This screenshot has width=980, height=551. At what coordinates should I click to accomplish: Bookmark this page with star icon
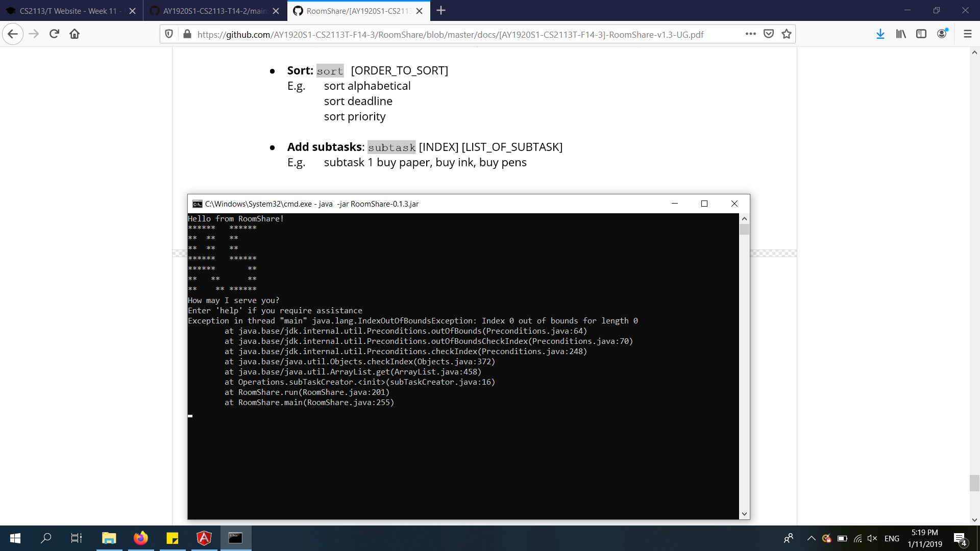pyautogui.click(x=787, y=34)
